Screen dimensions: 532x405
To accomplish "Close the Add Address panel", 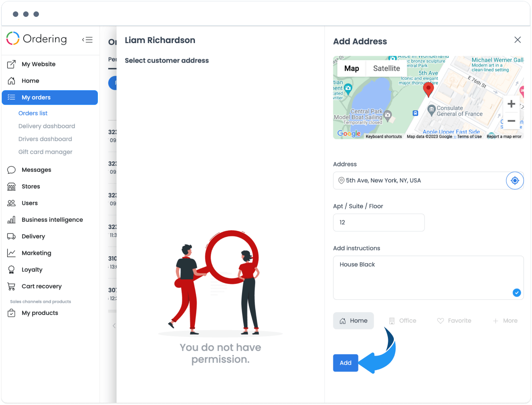I will pos(517,40).
